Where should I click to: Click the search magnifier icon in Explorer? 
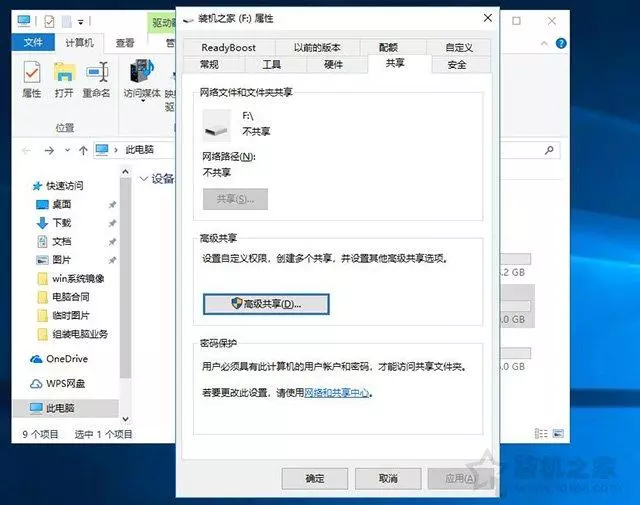(549, 150)
